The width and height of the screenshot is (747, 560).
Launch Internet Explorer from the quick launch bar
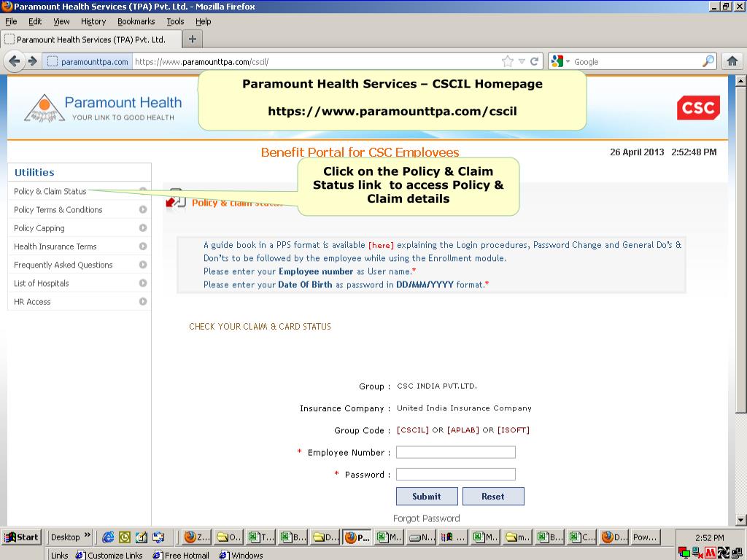[108, 537]
